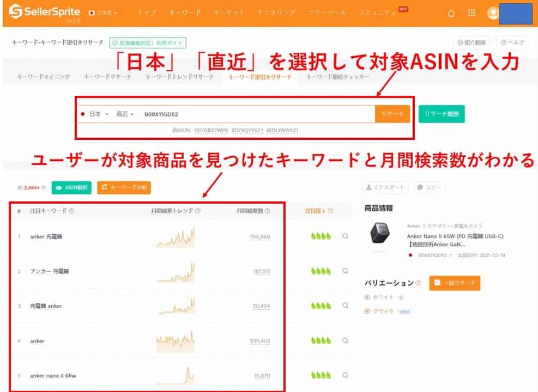Click the magnifier icon for 充電器 anker row

click(345, 305)
